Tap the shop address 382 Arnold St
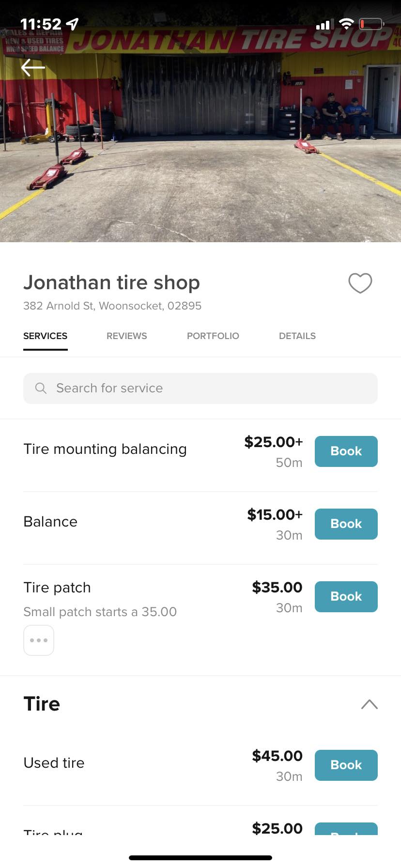 tap(112, 306)
